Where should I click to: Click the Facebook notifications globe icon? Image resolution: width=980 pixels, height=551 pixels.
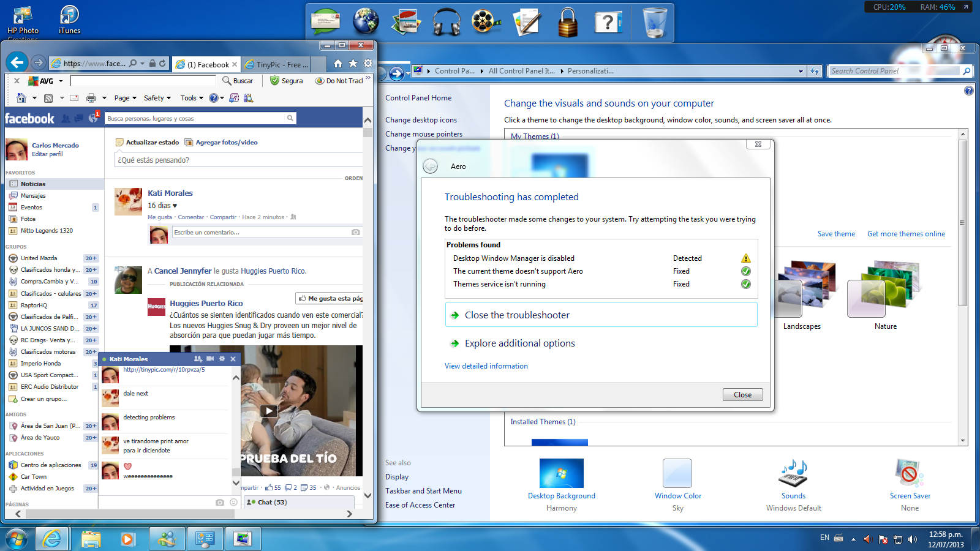point(93,118)
